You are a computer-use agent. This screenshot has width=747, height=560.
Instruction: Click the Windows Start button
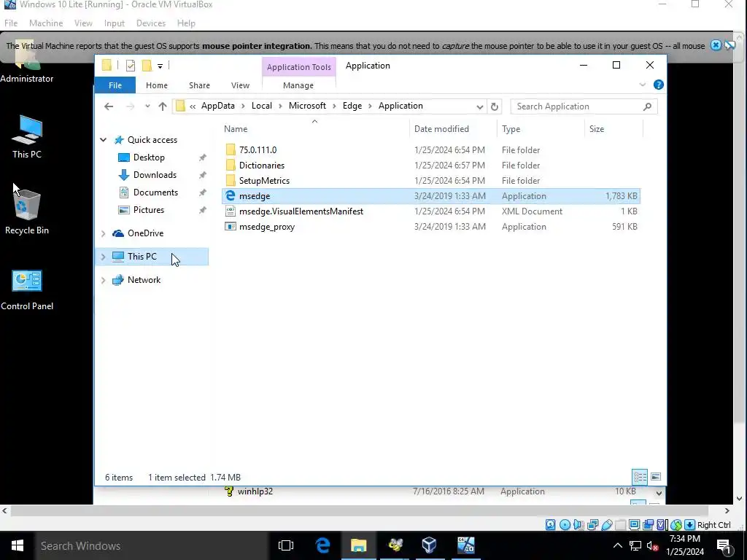click(x=18, y=545)
